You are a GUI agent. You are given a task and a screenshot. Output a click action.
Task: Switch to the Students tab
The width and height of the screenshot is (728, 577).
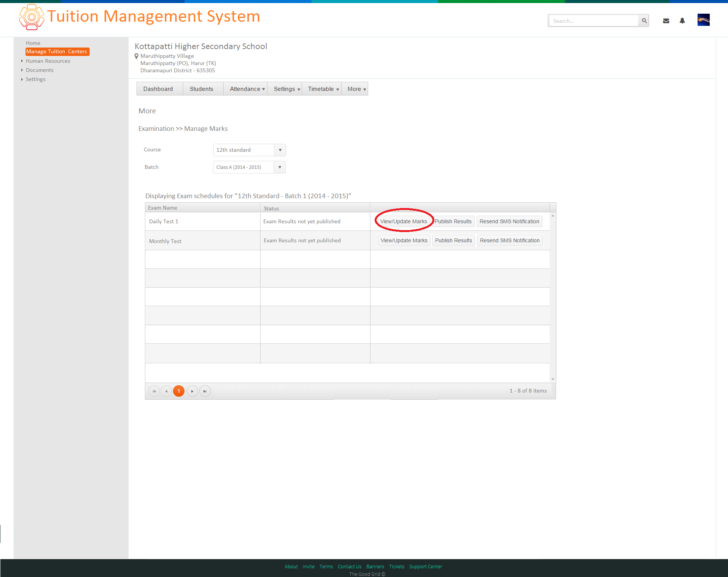click(x=203, y=89)
